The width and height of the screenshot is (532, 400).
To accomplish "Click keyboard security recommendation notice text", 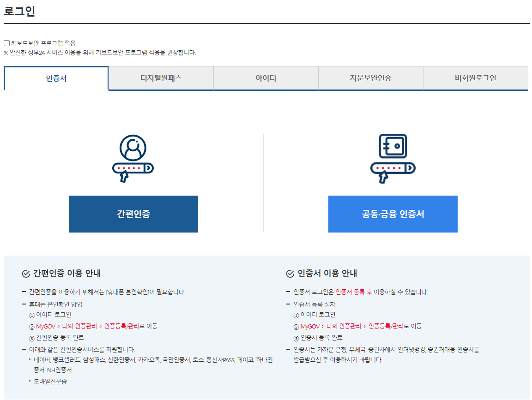I will point(100,53).
